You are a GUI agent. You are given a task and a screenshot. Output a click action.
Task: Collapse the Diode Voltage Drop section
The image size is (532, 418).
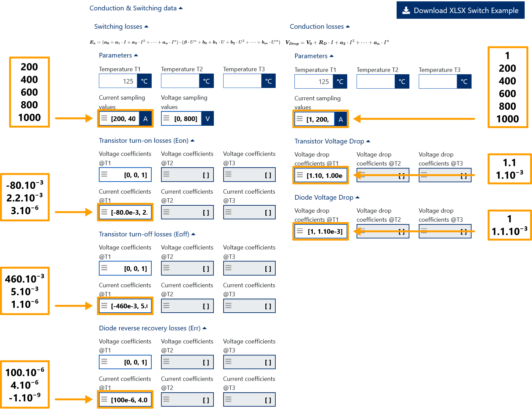358,197
